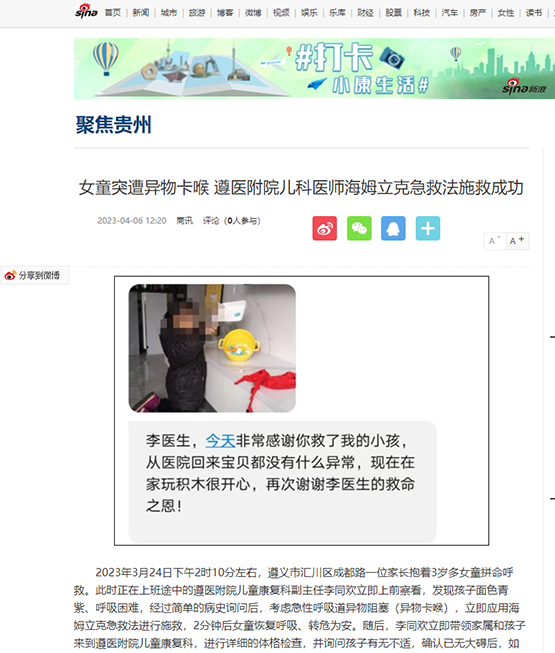Open the 新闻 navigation item
The width and height of the screenshot is (555, 653).
coord(141,13)
